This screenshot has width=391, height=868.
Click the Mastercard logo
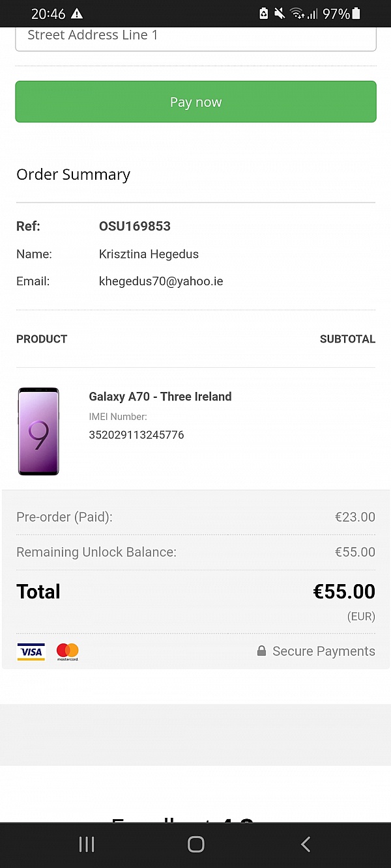pyautogui.click(x=67, y=651)
